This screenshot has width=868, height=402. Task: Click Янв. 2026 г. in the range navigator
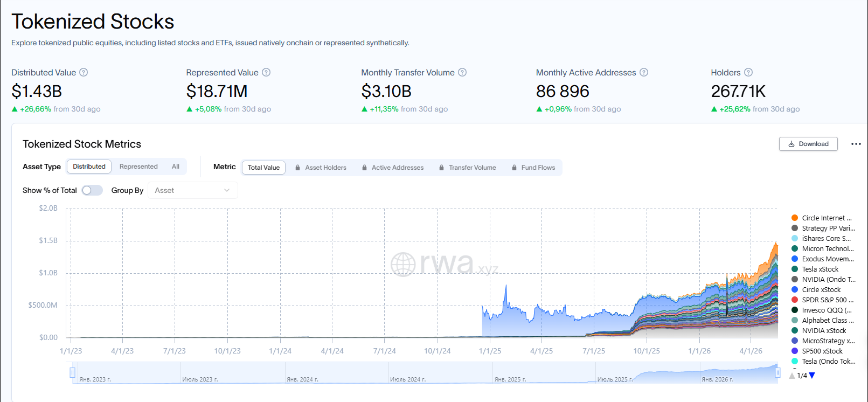[x=718, y=379]
